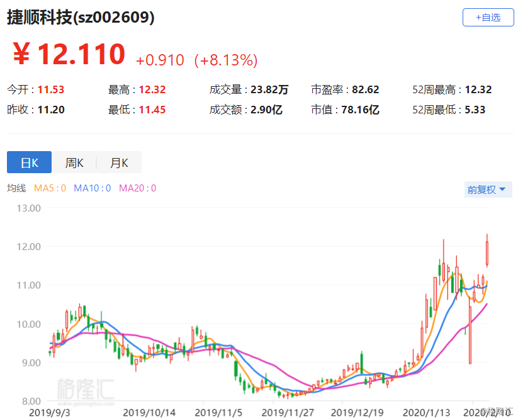Click the MA5 moving average label

click(50, 188)
